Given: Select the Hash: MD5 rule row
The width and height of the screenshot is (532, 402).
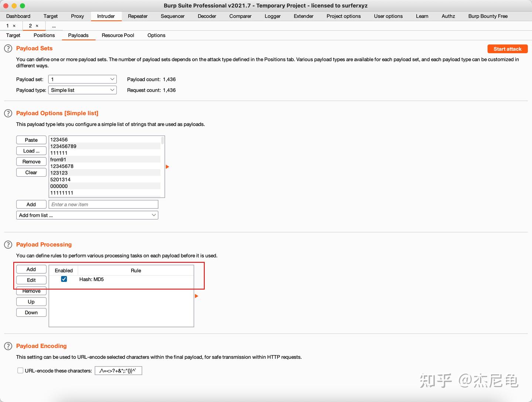Looking at the screenshot, I should [121, 279].
